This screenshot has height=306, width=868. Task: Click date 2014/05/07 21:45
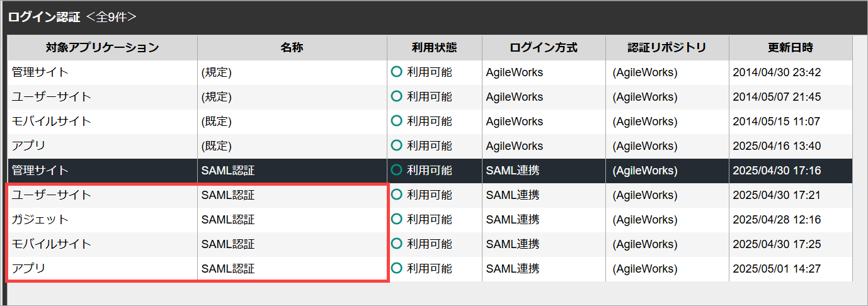(x=777, y=97)
